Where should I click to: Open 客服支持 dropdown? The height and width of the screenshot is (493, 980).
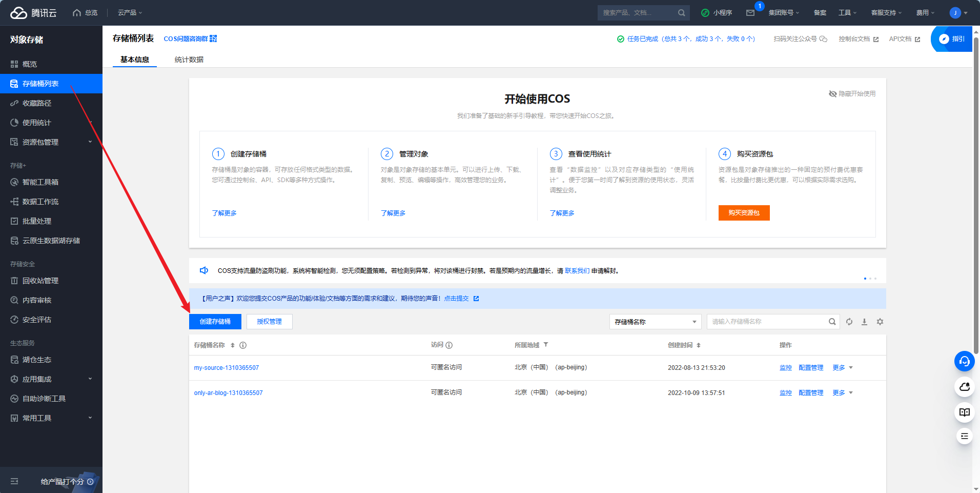pyautogui.click(x=886, y=13)
